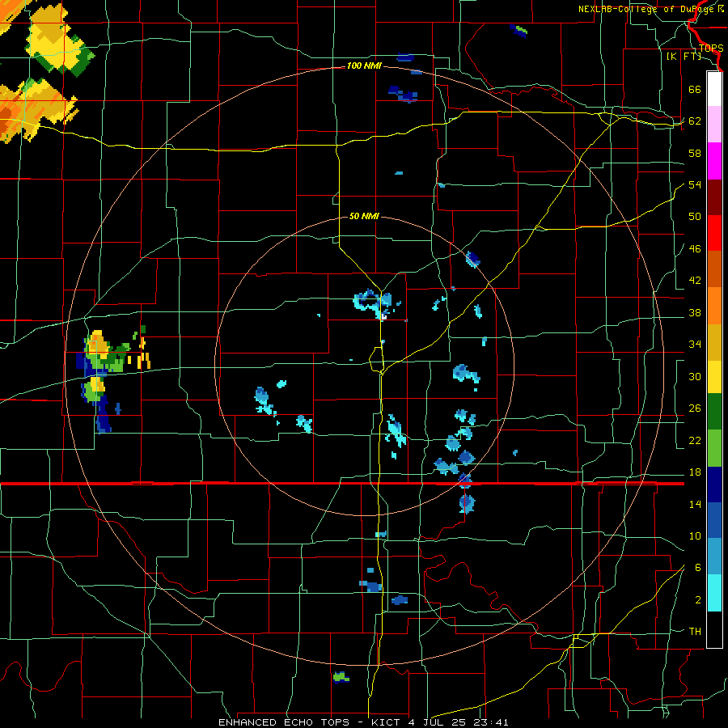Click the "ENHANCED ECHO TOPS" product title
This screenshot has height=728, width=728.
(284, 722)
